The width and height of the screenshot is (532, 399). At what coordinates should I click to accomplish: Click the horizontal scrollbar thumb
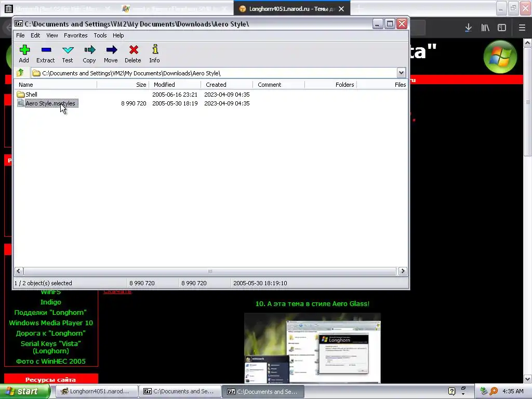coord(210,271)
